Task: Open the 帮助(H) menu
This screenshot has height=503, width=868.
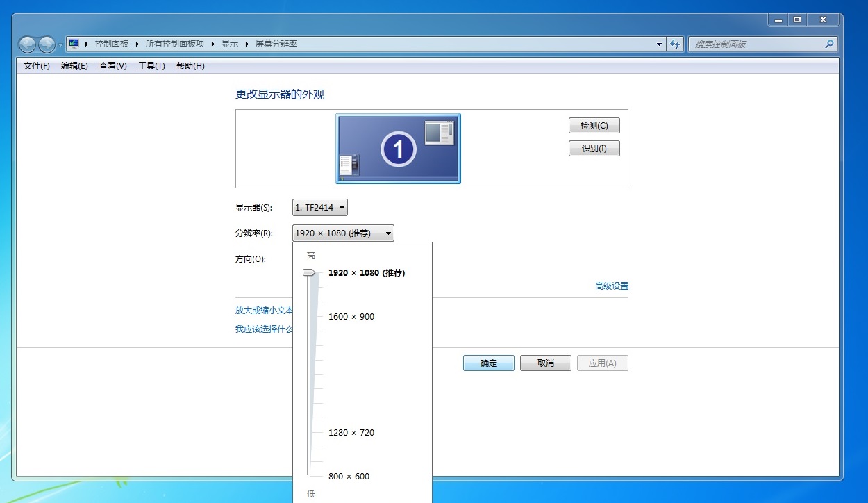Action: point(190,66)
